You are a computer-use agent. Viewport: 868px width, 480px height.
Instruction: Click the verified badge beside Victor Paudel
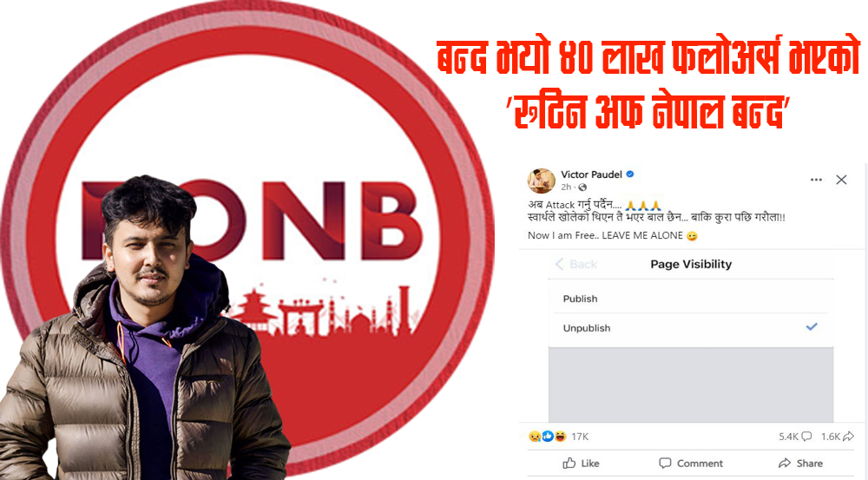click(x=630, y=174)
